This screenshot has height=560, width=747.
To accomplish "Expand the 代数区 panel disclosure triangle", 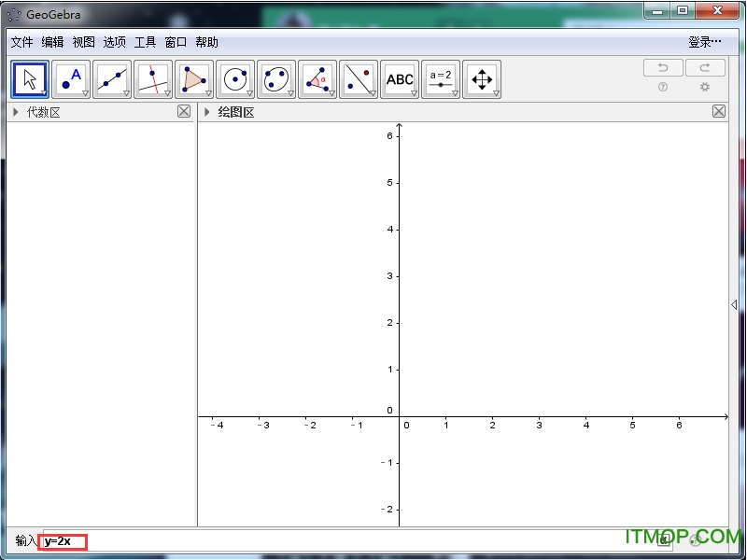I will [15, 111].
